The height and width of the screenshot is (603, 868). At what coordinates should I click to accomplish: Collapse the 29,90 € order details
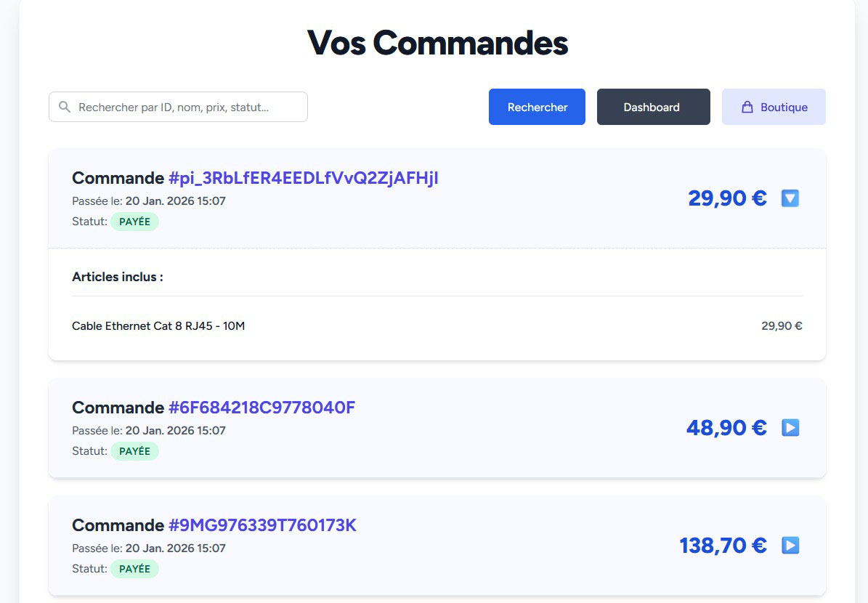pos(790,198)
